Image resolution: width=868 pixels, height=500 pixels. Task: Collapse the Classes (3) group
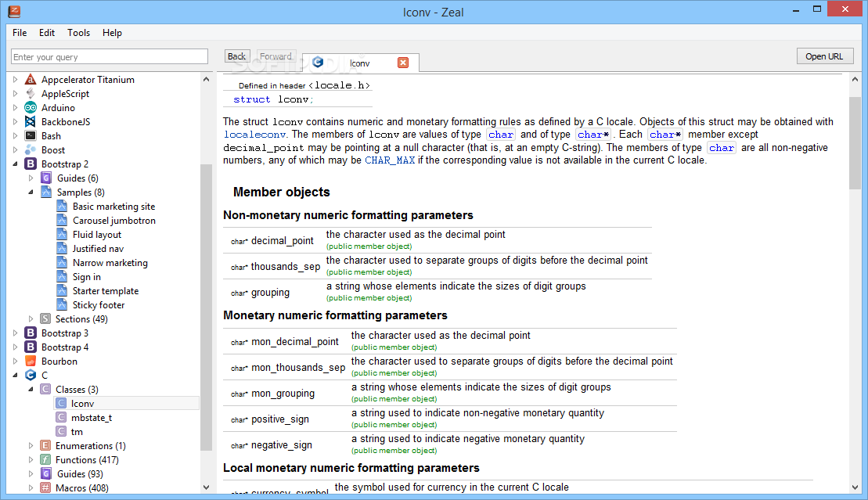31,389
